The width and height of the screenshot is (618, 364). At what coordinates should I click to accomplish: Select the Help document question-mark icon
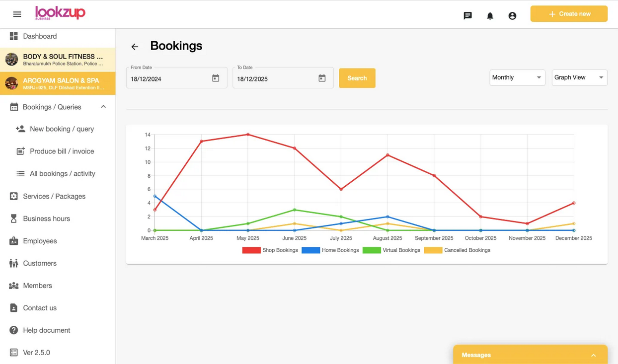[14, 330]
